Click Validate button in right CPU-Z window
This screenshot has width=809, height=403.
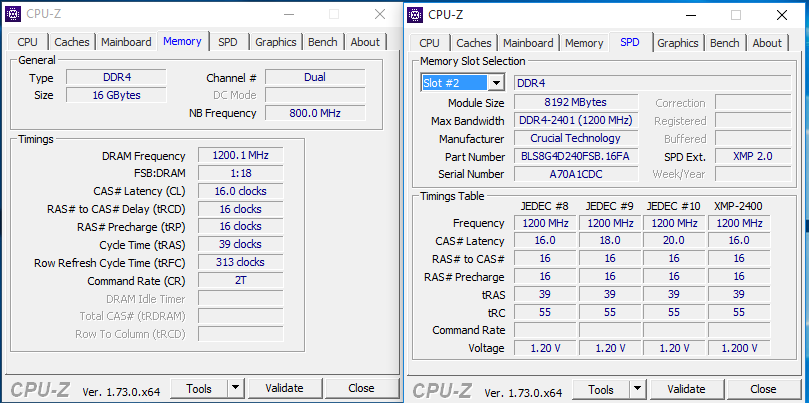(686, 389)
